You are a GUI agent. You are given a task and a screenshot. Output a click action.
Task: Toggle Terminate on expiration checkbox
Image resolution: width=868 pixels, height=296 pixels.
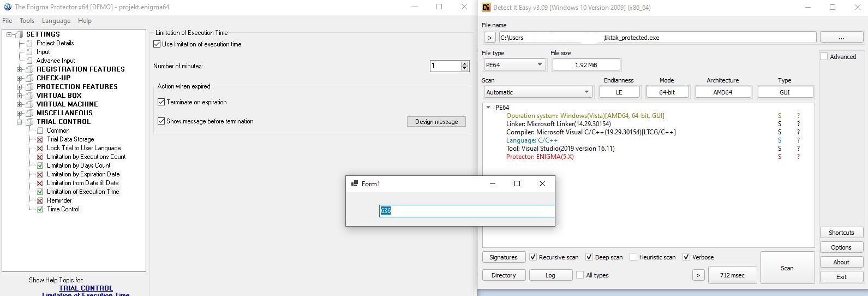161,102
